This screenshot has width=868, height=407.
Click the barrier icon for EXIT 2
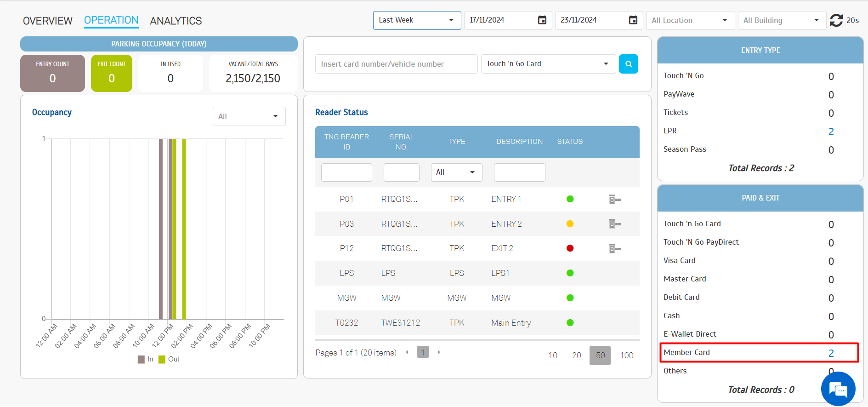[x=614, y=249]
